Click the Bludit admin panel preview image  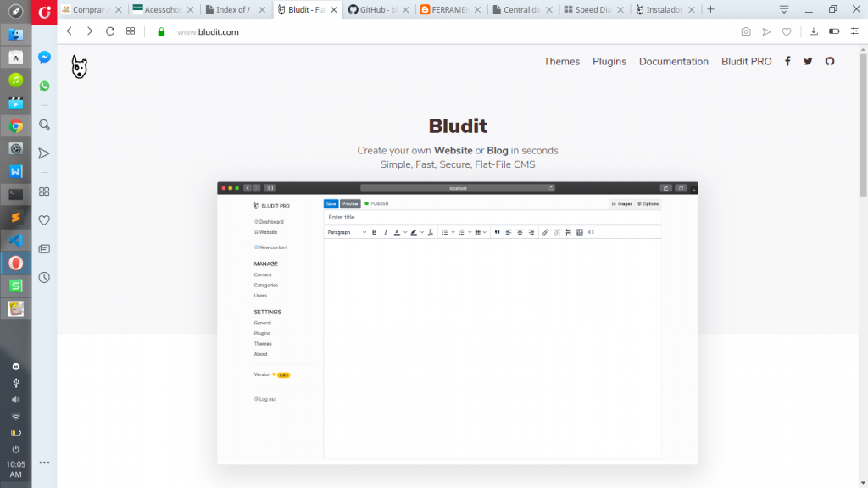tap(458, 323)
